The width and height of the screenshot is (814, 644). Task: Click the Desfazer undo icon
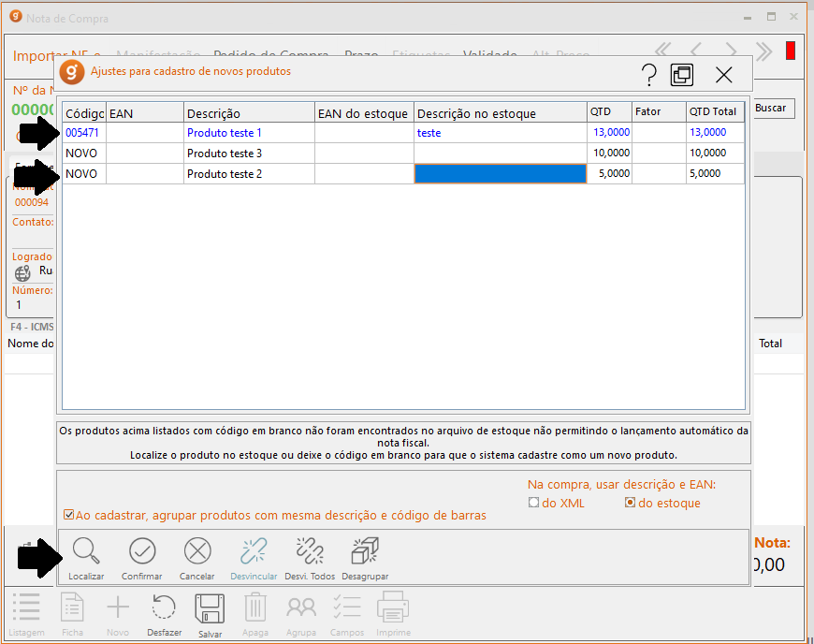pyautogui.click(x=164, y=607)
